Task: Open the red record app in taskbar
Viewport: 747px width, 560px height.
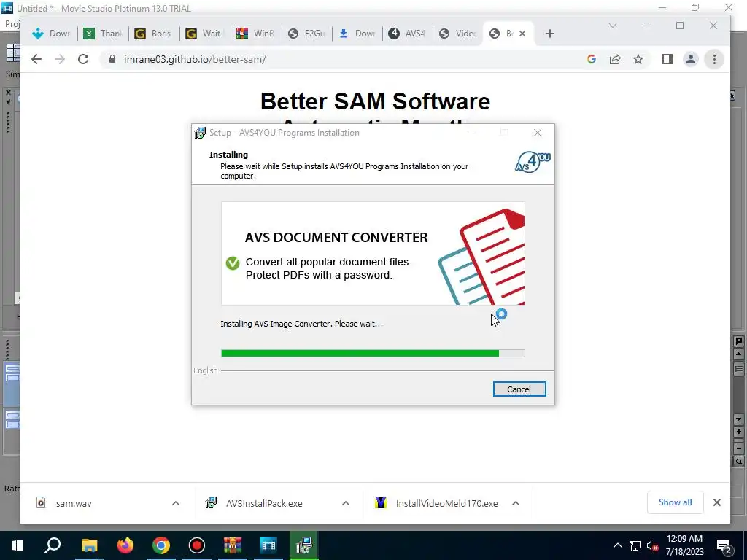Action: pos(197,545)
